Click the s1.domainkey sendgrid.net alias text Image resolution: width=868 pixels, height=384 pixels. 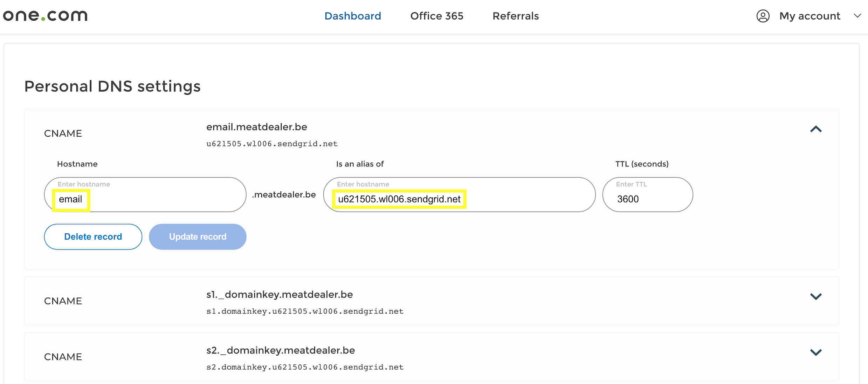click(x=305, y=311)
